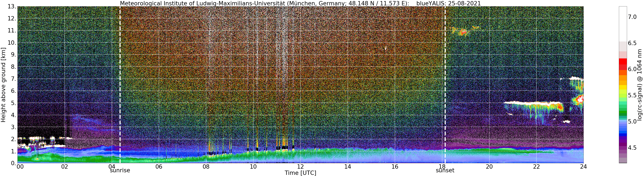Click the '0.' height axis tick label

pos(13,163)
